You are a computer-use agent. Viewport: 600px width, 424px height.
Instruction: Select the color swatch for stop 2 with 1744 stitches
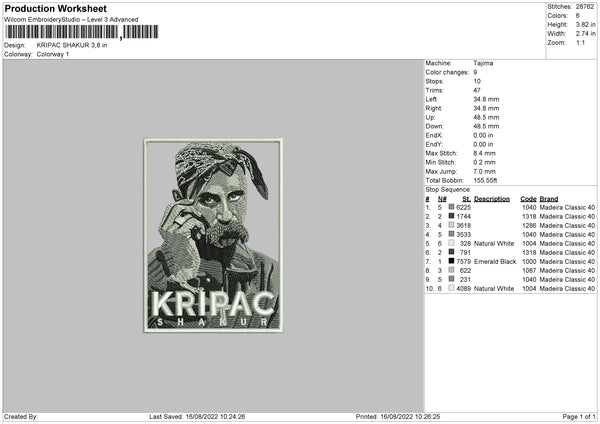click(451, 216)
